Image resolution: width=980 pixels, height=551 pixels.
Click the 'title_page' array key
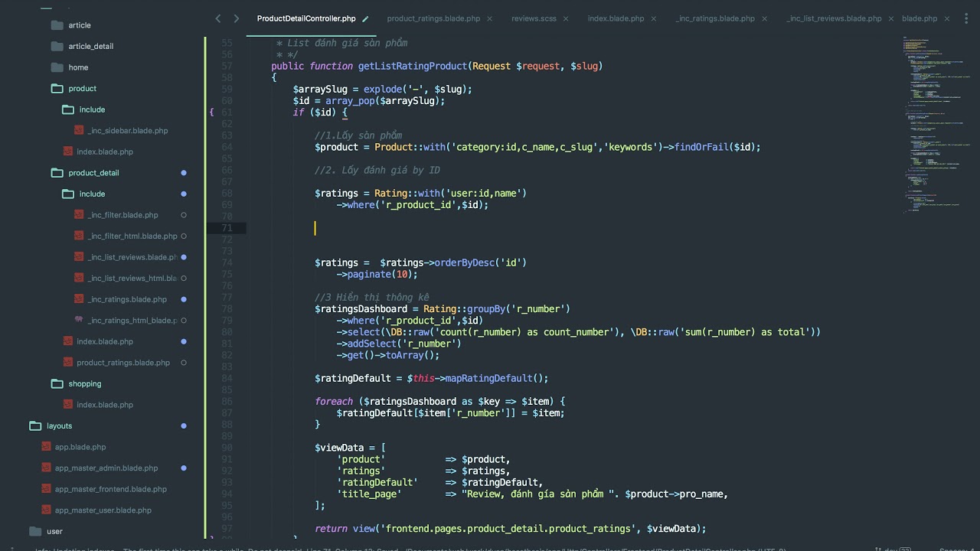click(x=369, y=494)
